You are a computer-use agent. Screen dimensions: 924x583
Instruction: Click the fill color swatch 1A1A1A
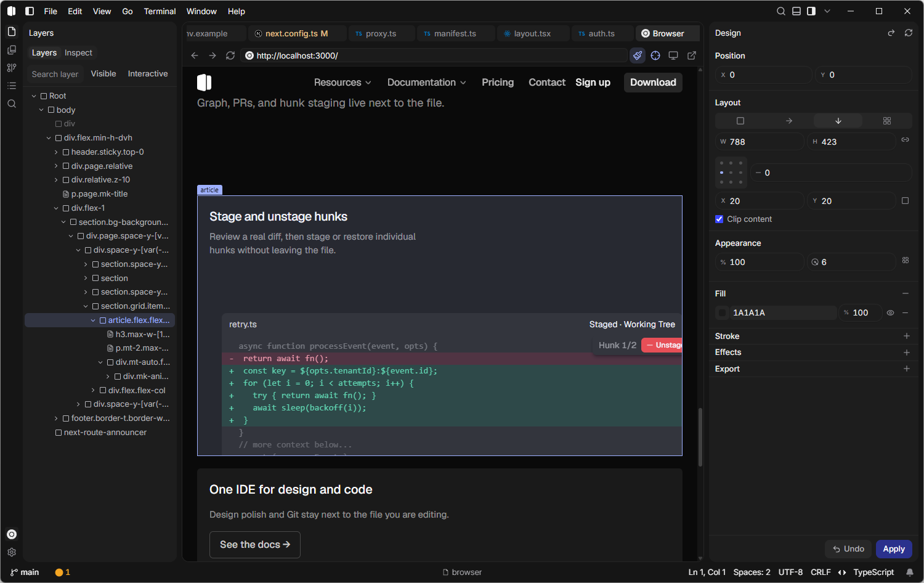point(723,312)
